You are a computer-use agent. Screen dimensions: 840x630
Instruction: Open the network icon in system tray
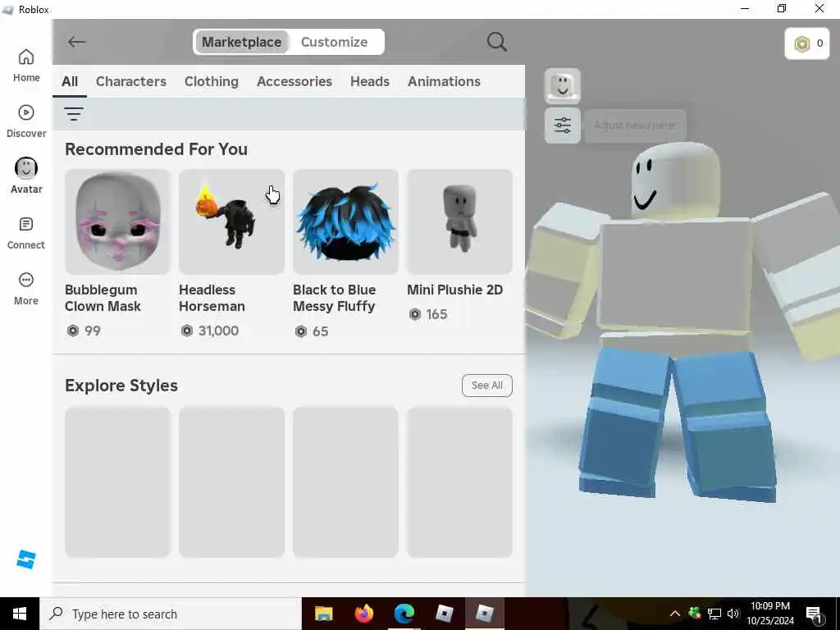[x=714, y=614]
